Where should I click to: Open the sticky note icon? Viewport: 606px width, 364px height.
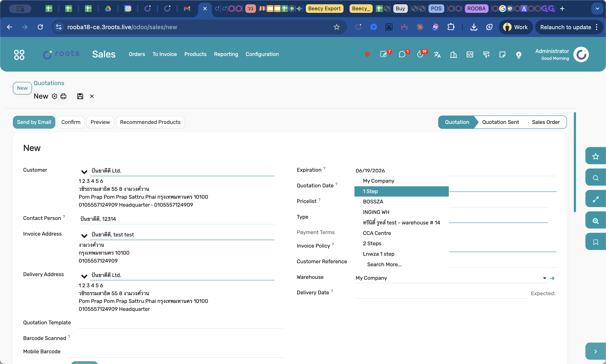(502, 54)
